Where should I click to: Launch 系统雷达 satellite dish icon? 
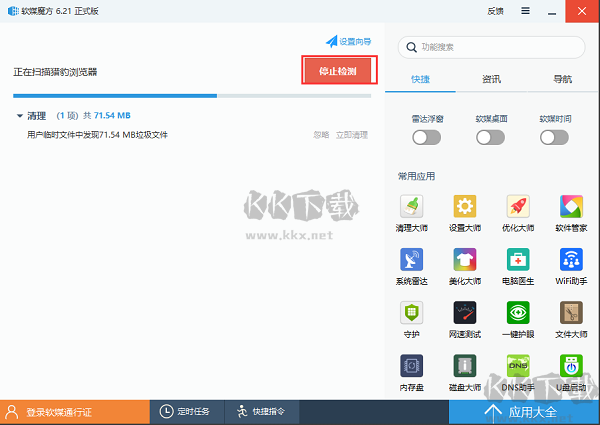click(x=411, y=259)
